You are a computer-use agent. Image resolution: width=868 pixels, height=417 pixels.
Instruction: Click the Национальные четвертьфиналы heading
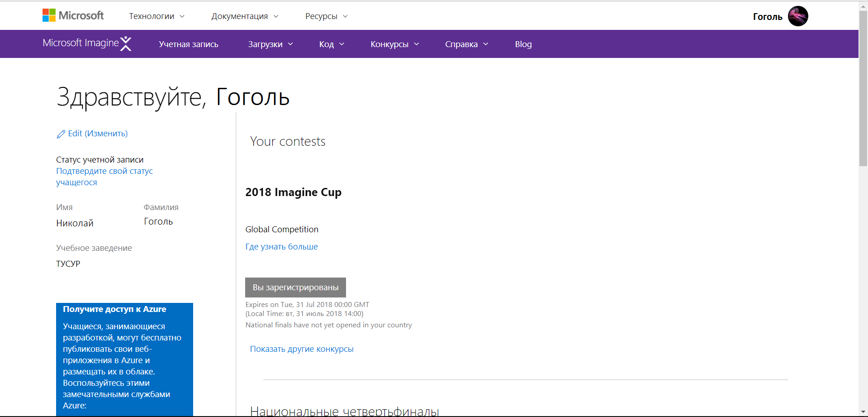point(344,411)
